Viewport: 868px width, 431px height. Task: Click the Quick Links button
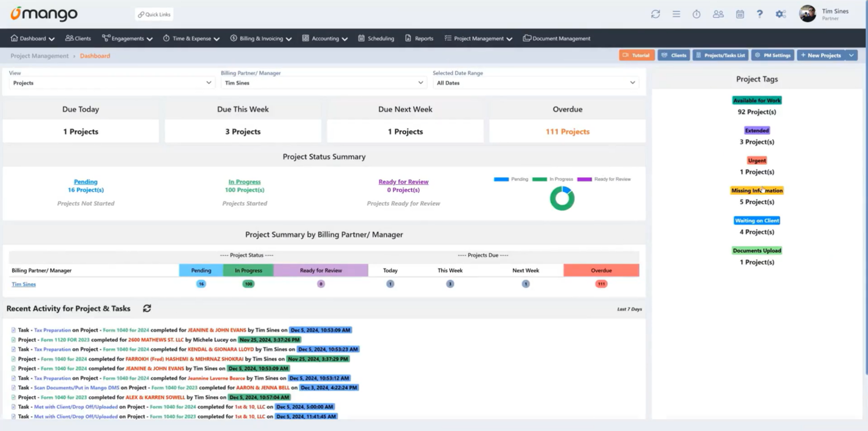pyautogui.click(x=153, y=13)
